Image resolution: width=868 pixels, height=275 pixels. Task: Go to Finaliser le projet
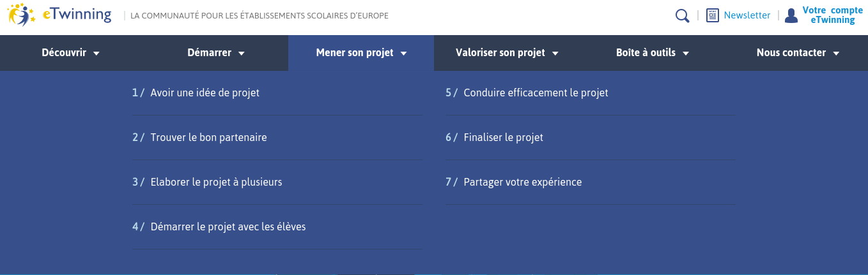coord(503,137)
